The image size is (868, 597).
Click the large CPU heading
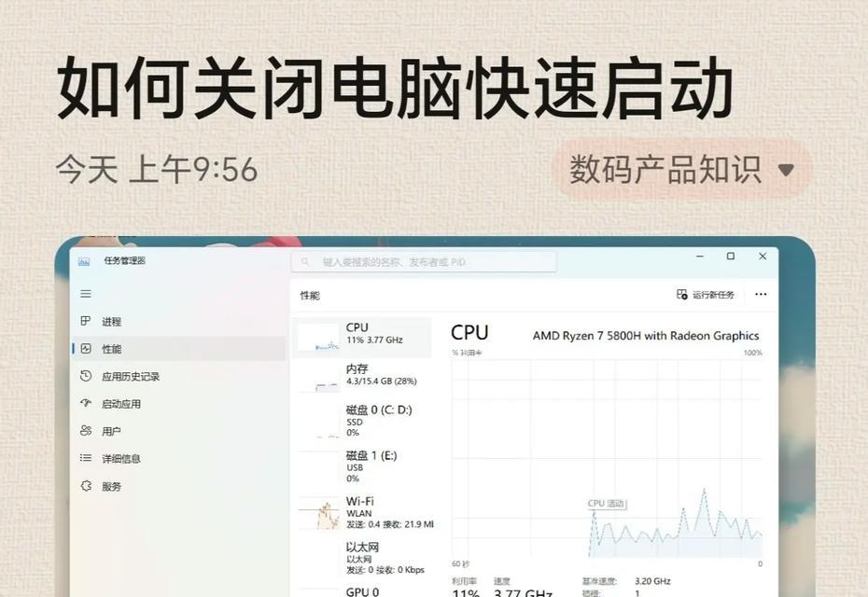pyautogui.click(x=469, y=332)
